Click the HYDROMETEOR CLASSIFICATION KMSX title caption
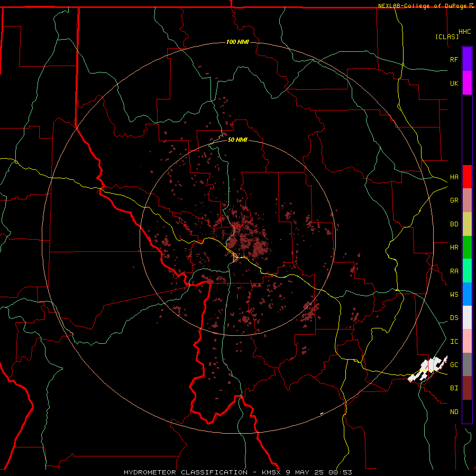This screenshot has height=476, width=476. click(237, 472)
